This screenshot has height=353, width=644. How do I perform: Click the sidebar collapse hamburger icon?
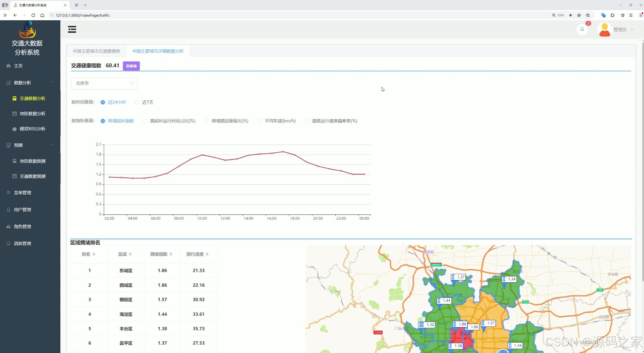72,29
